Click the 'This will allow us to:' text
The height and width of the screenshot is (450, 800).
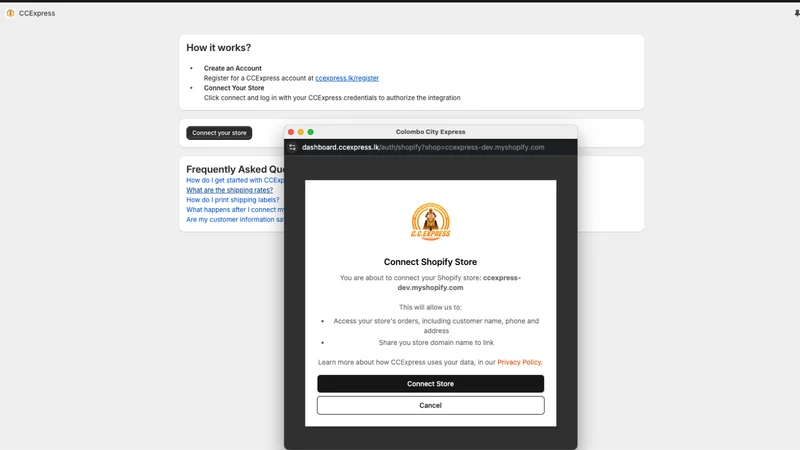(431, 307)
